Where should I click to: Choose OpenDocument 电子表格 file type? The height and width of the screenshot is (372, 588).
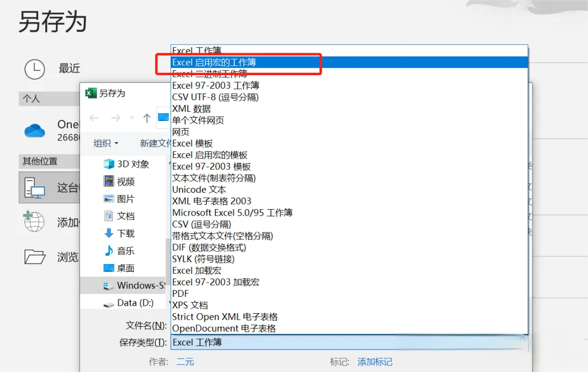349,328
